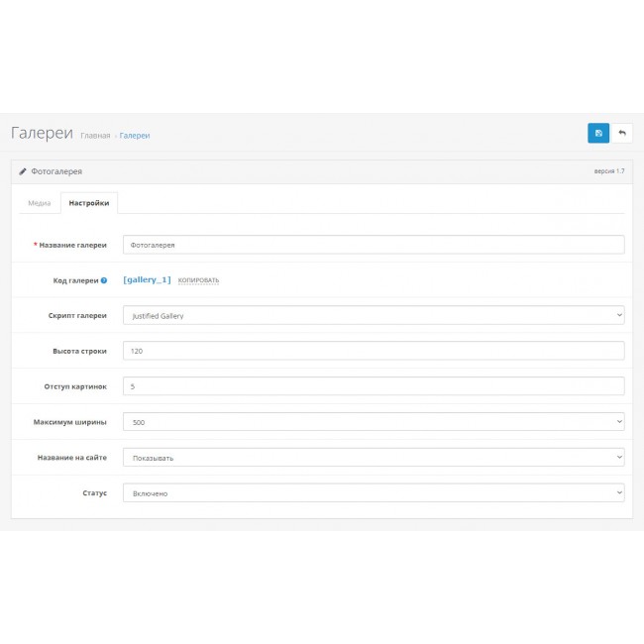This screenshot has width=644, height=644.
Task: Click the Название галереи text field
Action: click(374, 245)
